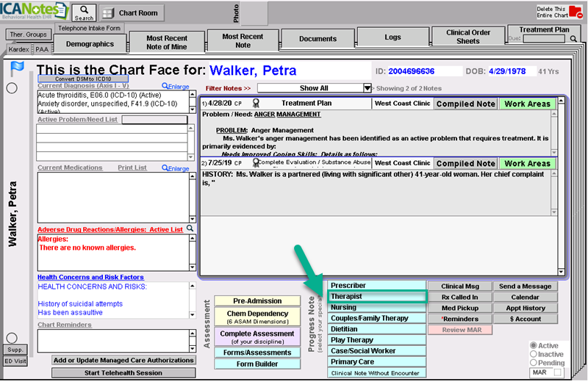Click Complete Assessment button
The width and height of the screenshot is (588, 382).
[257, 336]
